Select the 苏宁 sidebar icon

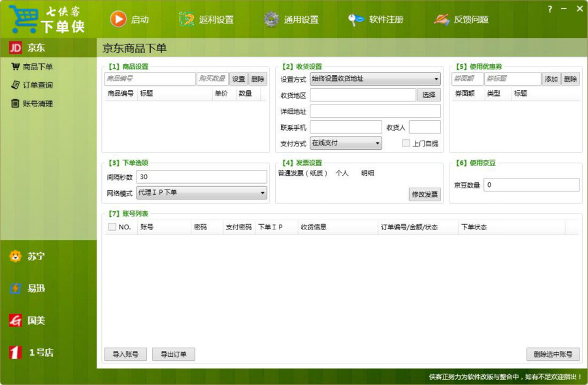(16, 257)
